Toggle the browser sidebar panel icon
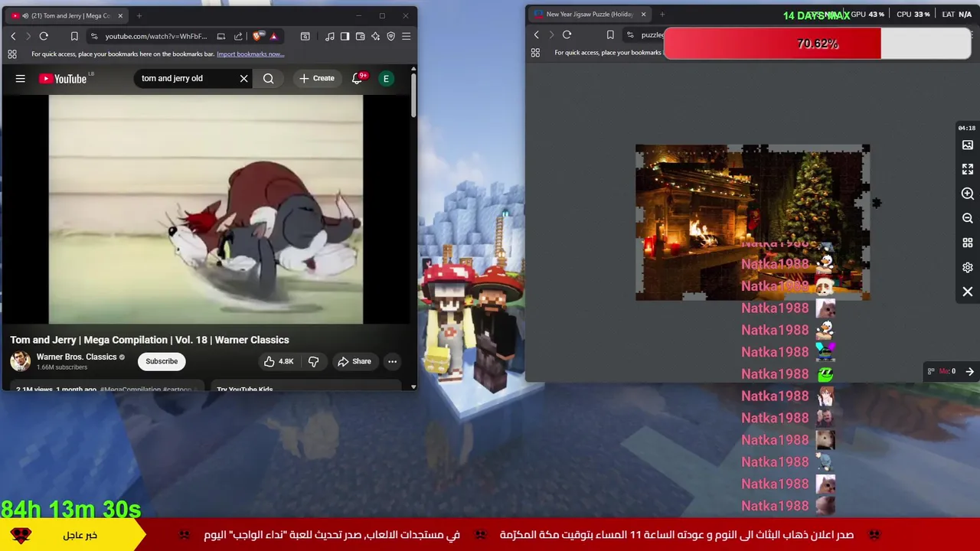 click(x=345, y=36)
